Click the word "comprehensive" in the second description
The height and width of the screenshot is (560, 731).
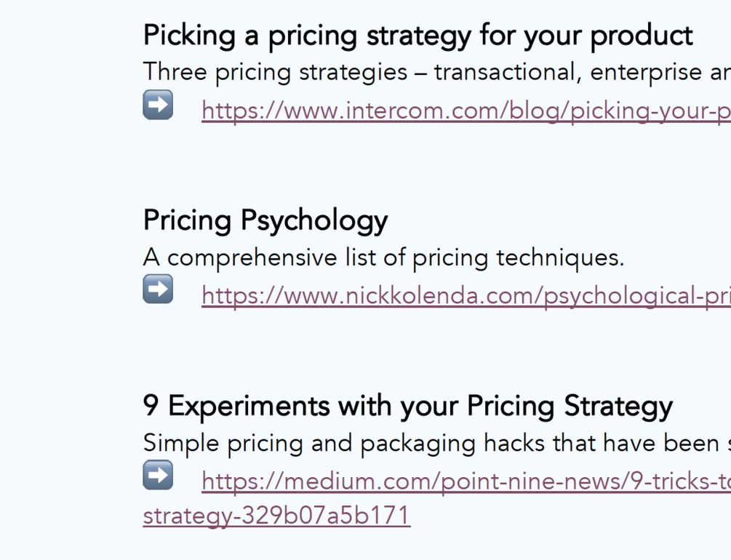[x=242, y=257]
